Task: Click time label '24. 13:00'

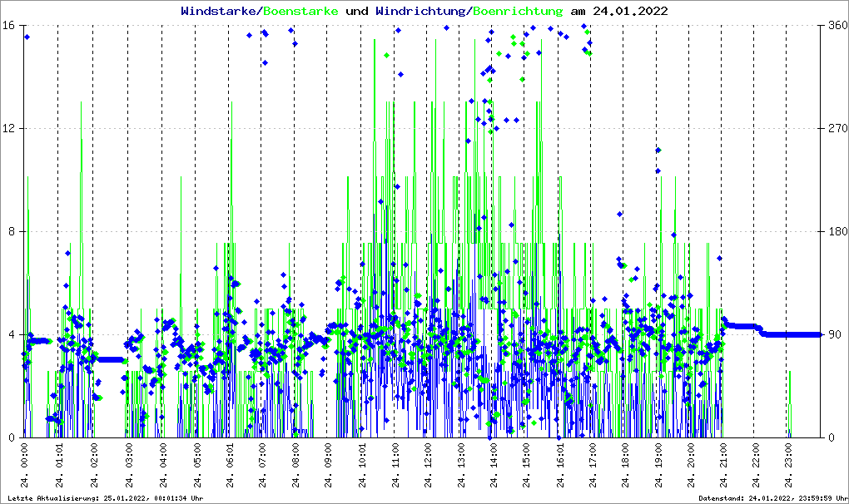Action: pos(461,466)
